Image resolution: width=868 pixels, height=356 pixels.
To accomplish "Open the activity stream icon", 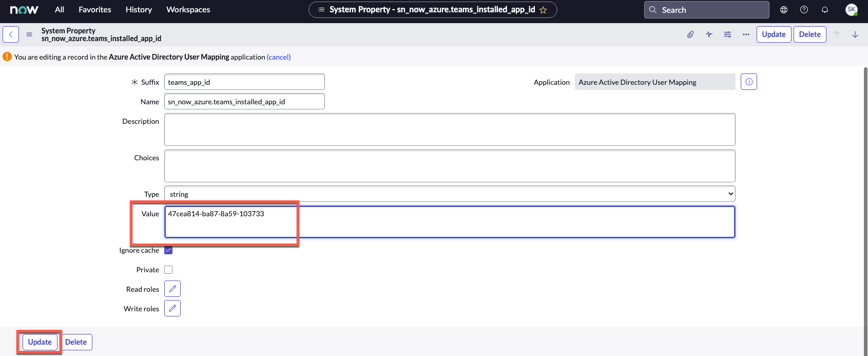I will 709,34.
